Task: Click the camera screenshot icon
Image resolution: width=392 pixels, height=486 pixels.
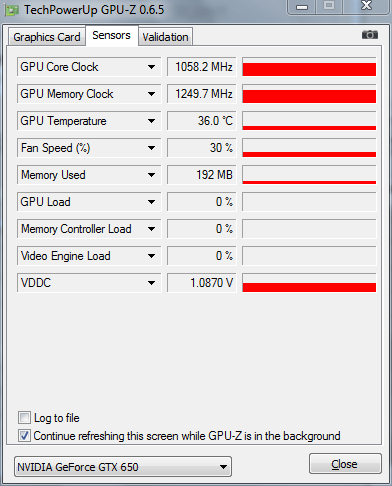Action: click(370, 34)
